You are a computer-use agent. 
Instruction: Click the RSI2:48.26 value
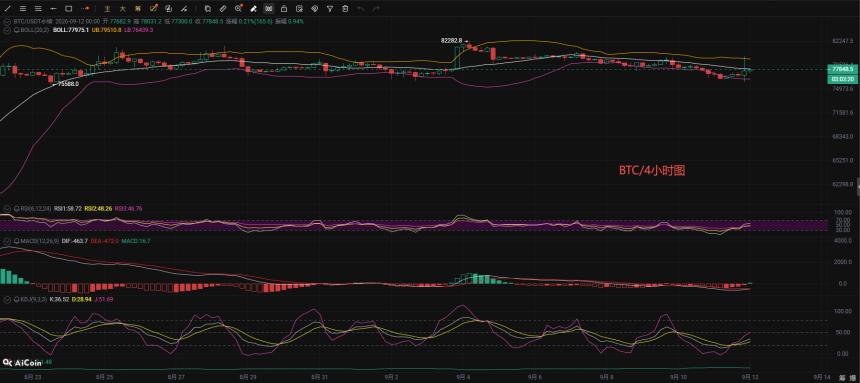tap(98, 209)
